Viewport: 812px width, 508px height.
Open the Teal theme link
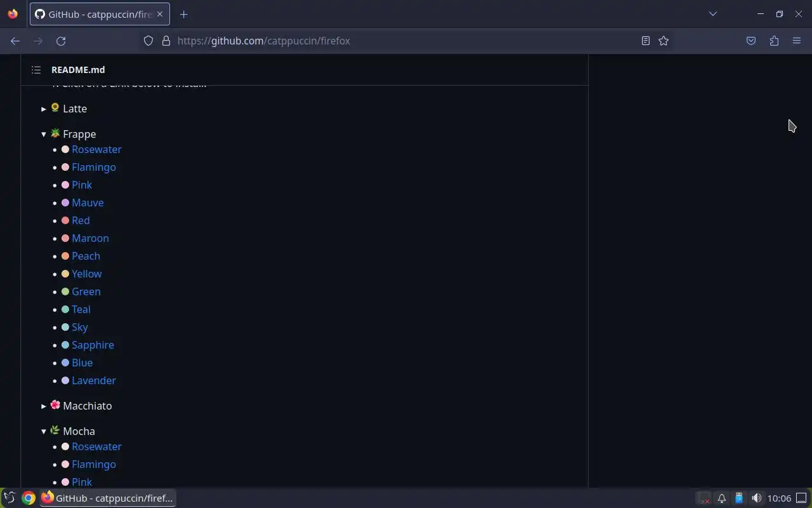click(81, 309)
